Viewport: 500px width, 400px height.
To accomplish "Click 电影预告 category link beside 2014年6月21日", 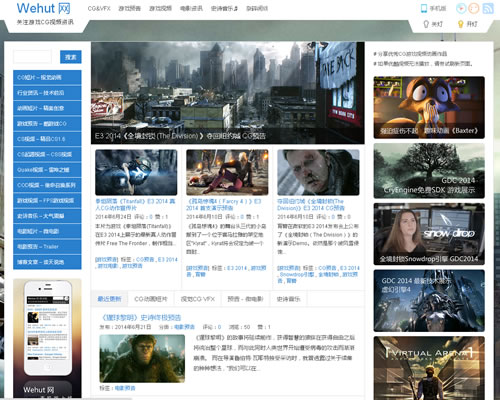I will (185, 327).
